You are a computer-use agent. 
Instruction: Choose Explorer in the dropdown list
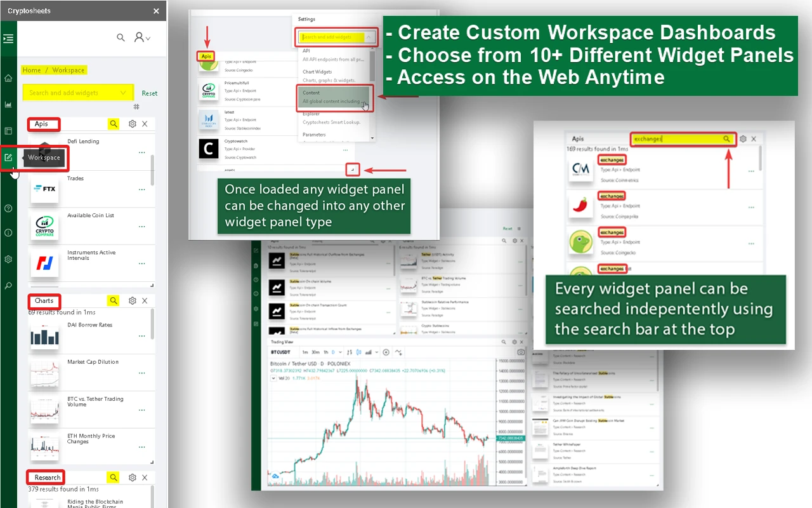click(332, 117)
